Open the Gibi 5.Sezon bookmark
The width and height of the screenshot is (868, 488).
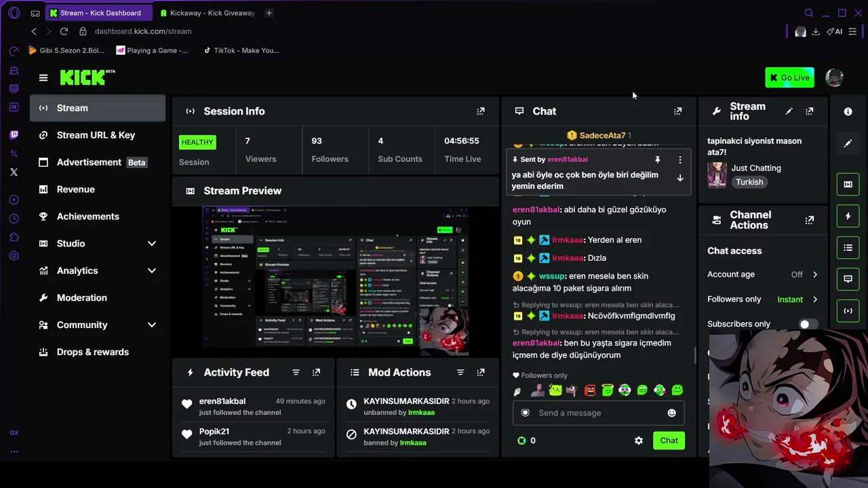[66, 50]
